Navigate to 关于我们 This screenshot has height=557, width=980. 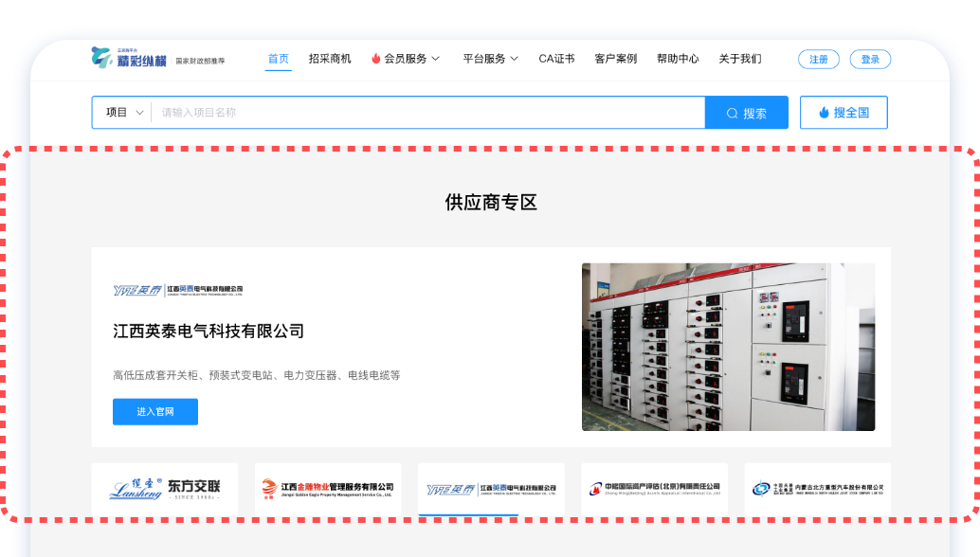click(x=739, y=59)
